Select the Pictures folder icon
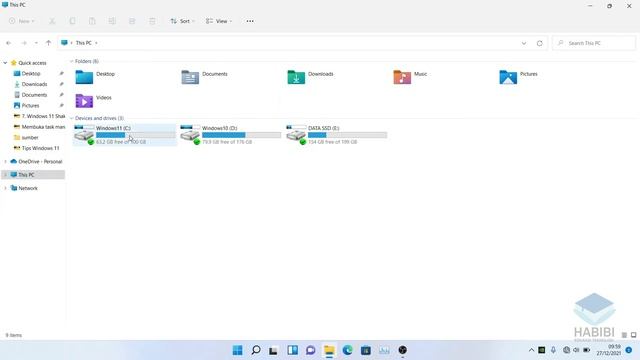 (508, 77)
